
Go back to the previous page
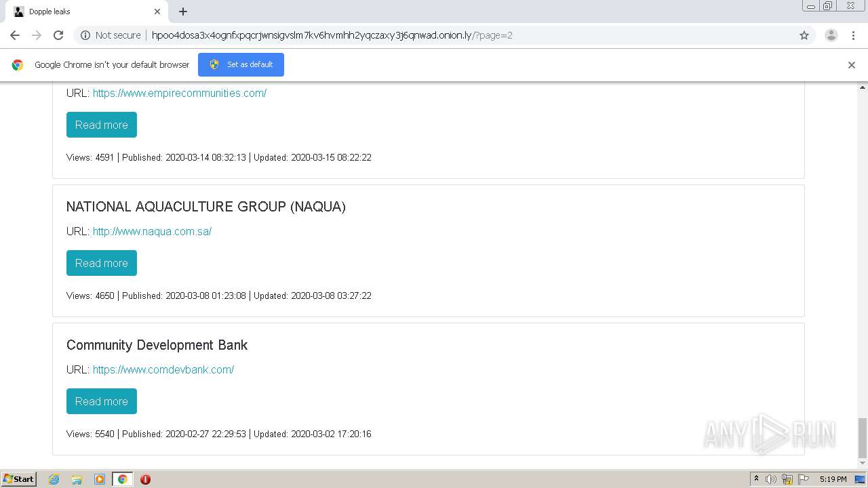pos(15,35)
